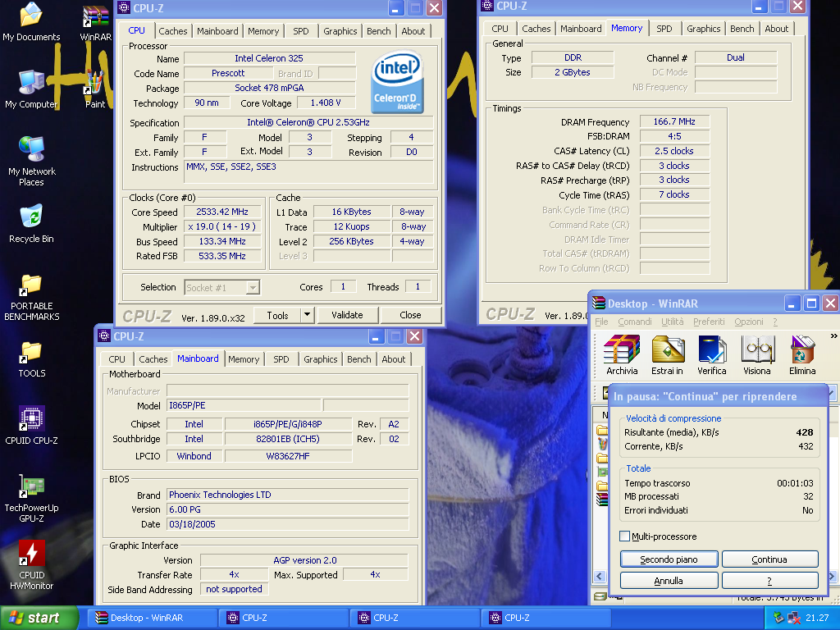Expand WinRAR toolbar overflow chevron
This screenshot has width=840, height=630.
point(833,336)
